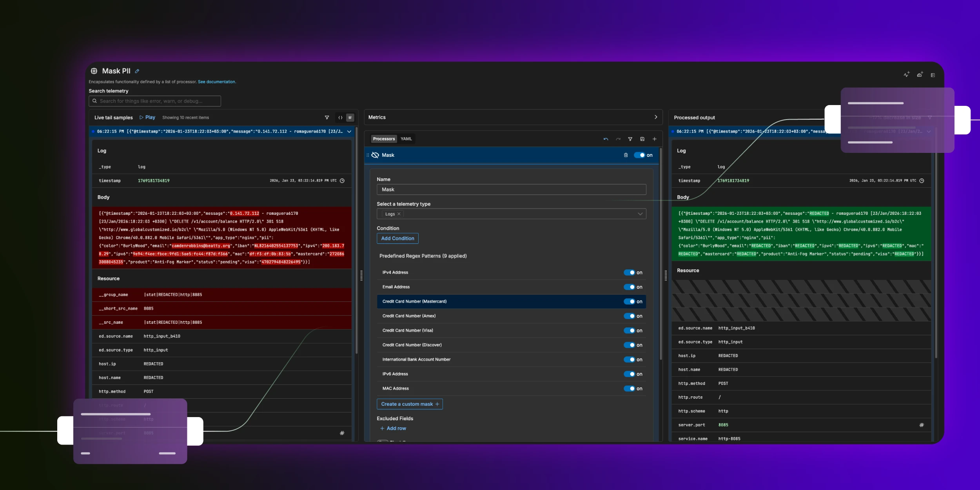Open the Logs telemetry type dropdown

pyautogui.click(x=639, y=214)
